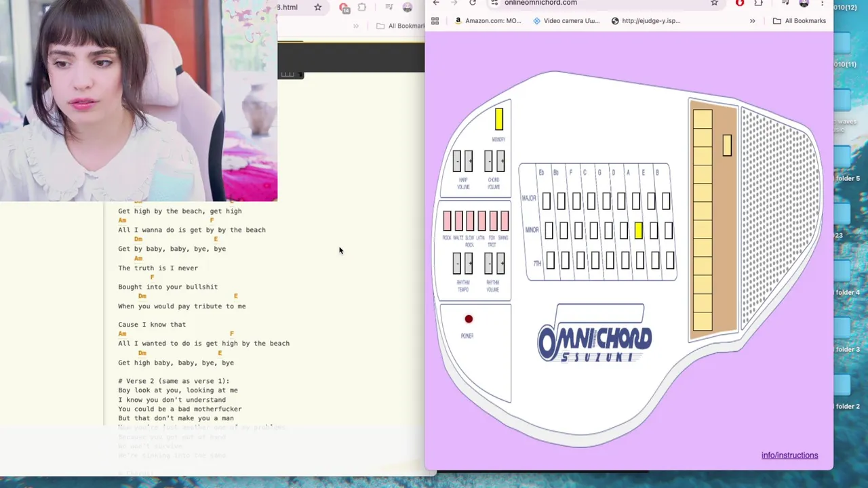Play the Bb major chord button

[x=561, y=201]
